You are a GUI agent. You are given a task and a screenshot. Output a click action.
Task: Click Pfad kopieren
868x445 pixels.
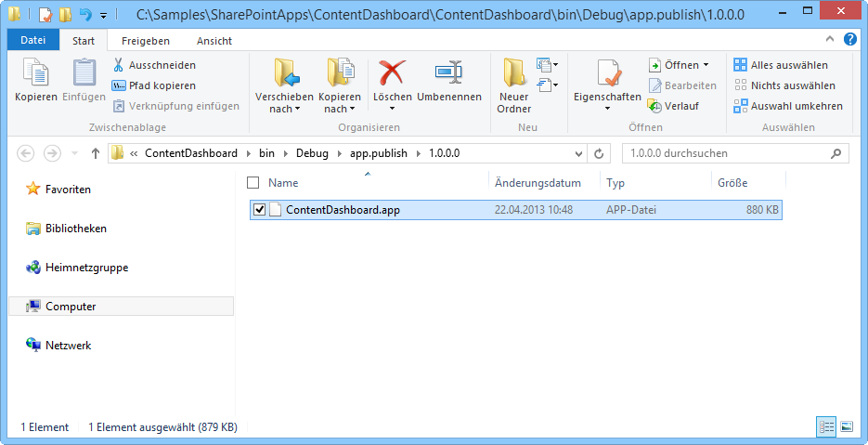pyautogui.click(x=154, y=85)
